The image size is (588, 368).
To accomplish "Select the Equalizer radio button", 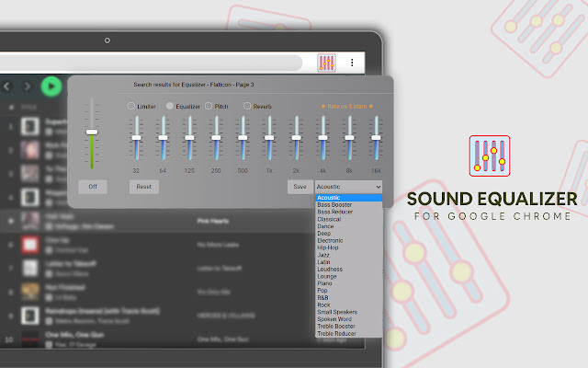I will [x=170, y=106].
